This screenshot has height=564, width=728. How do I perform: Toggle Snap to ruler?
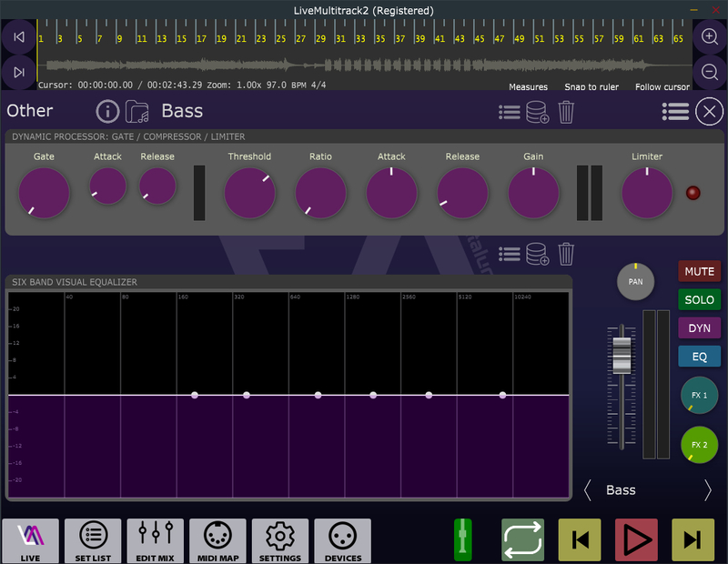(x=591, y=86)
